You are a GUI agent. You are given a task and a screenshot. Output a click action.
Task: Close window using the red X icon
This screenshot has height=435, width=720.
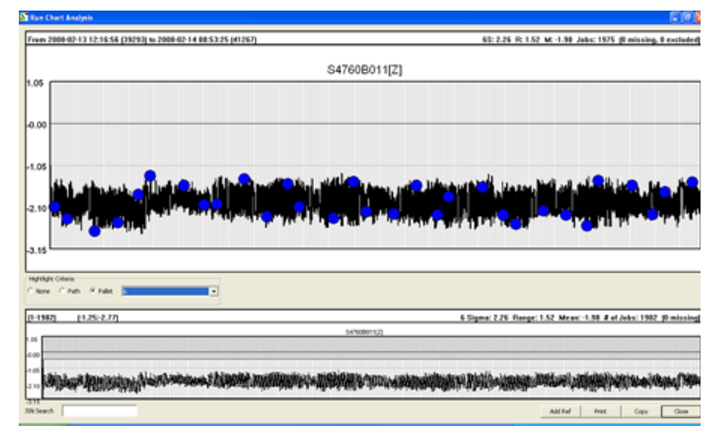699,17
